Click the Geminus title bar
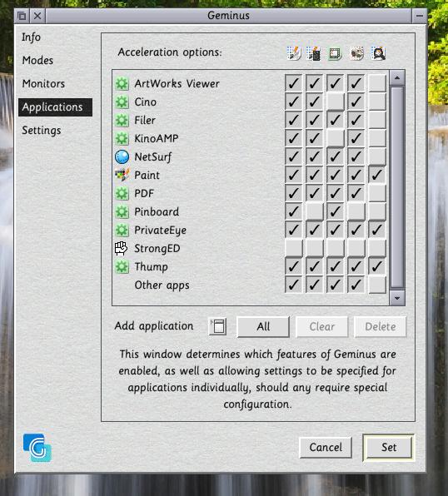 coord(229,16)
